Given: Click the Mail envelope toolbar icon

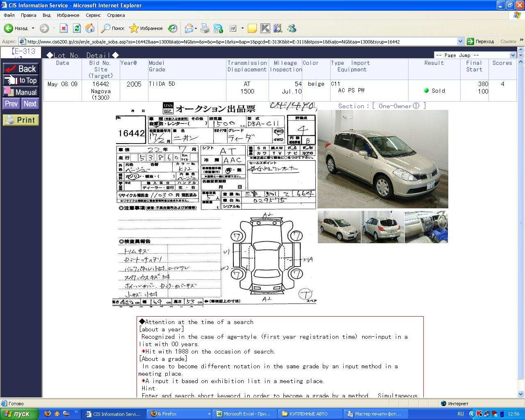Looking at the screenshot, I should point(189,28).
